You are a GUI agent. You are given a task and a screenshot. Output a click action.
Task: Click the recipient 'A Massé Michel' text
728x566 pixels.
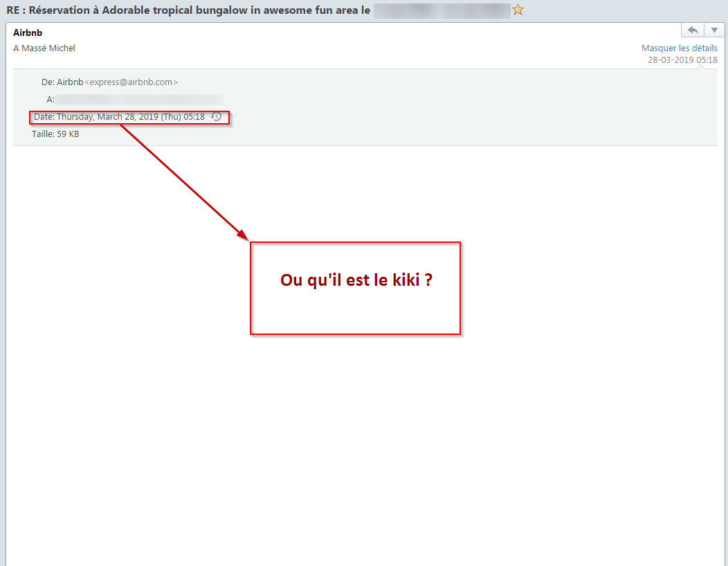(x=44, y=48)
